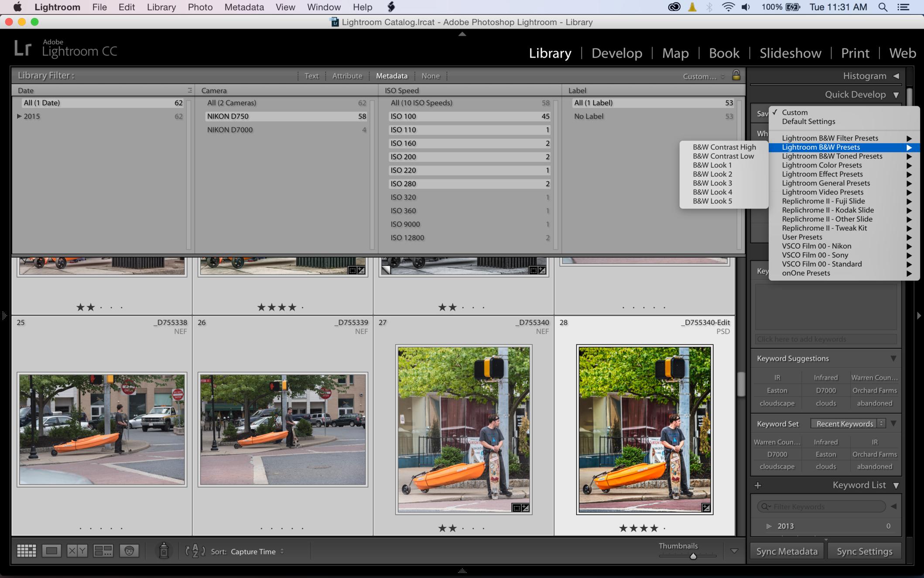This screenshot has width=924, height=578.
Task: Disable filter by clicking None
Action: coord(430,76)
